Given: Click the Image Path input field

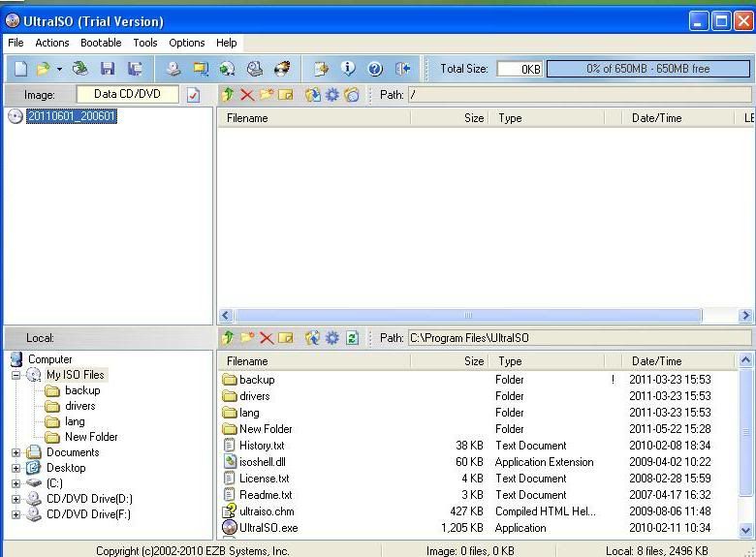Looking at the screenshot, I should (x=580, y=95).
